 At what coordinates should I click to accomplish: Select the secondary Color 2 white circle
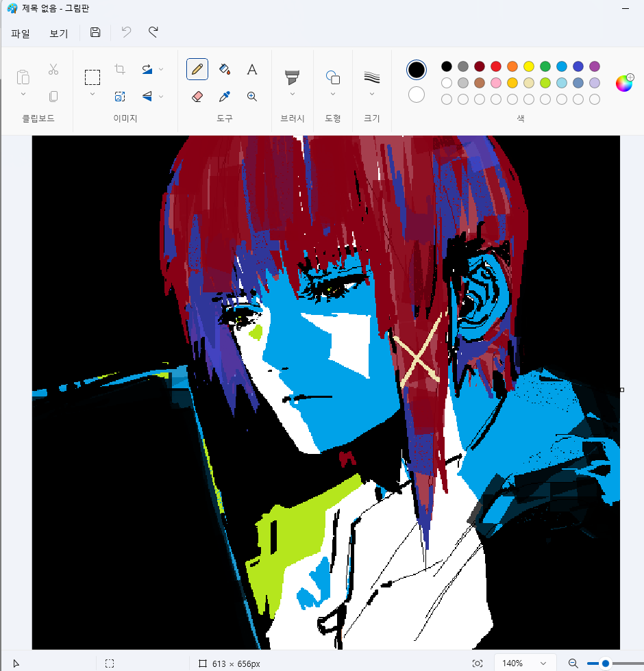(417, 94)
